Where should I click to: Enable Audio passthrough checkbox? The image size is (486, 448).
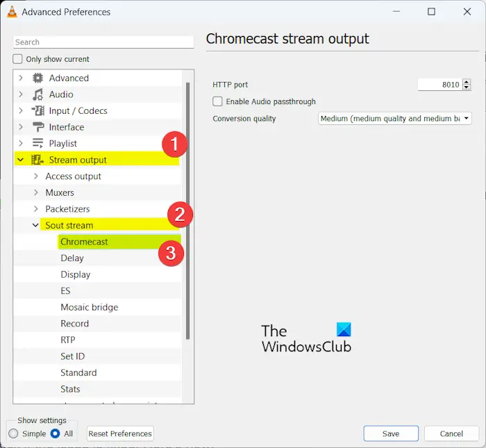217,101
